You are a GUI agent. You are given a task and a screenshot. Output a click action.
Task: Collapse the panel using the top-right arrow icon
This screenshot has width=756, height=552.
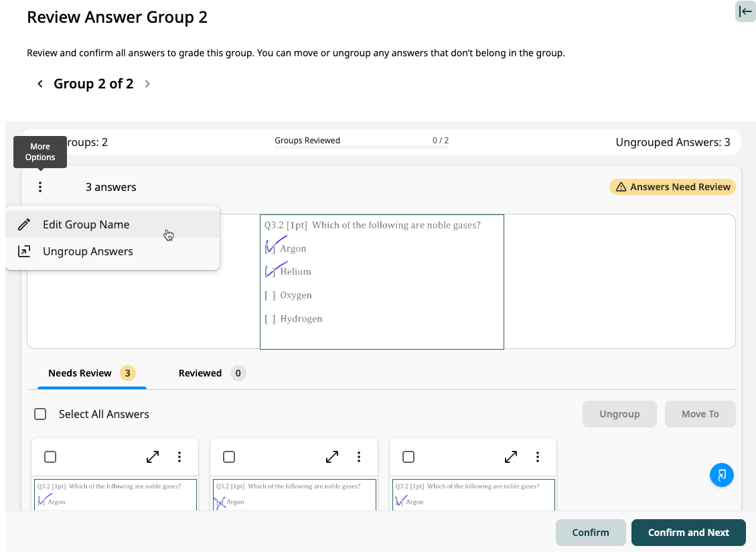coord(745,11)
